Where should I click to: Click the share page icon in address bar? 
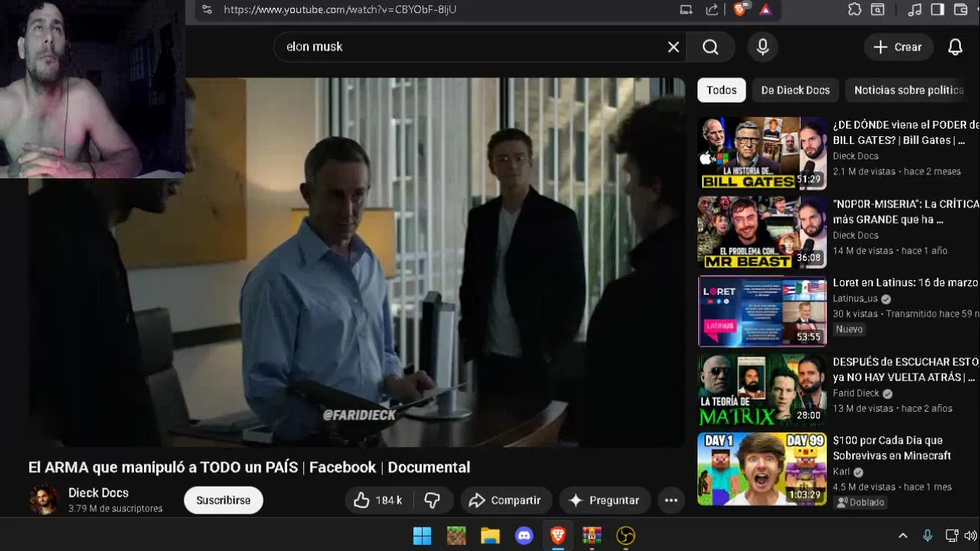712,9
